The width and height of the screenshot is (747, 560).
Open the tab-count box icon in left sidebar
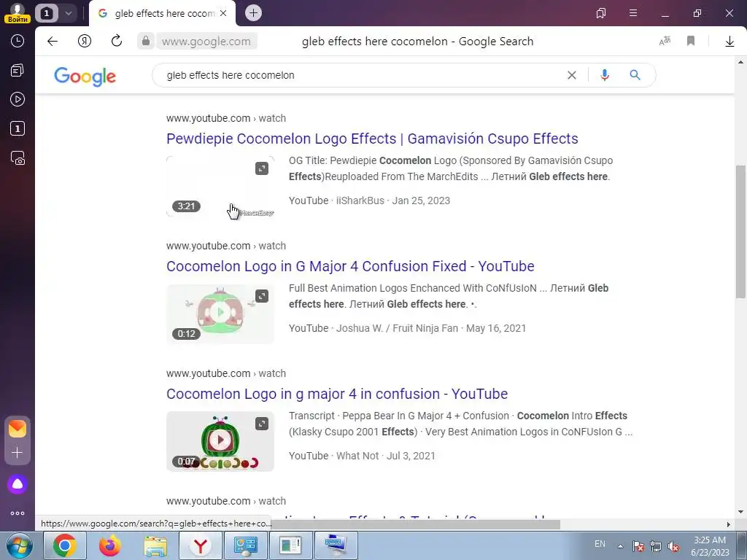click(x=18, y=128)
